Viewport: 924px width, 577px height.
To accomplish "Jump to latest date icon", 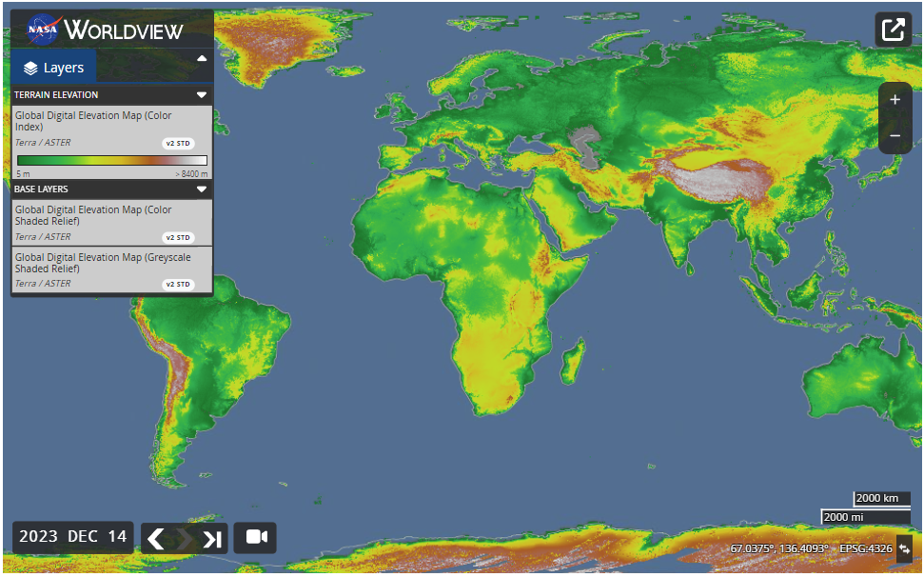I will click(212, 539).
